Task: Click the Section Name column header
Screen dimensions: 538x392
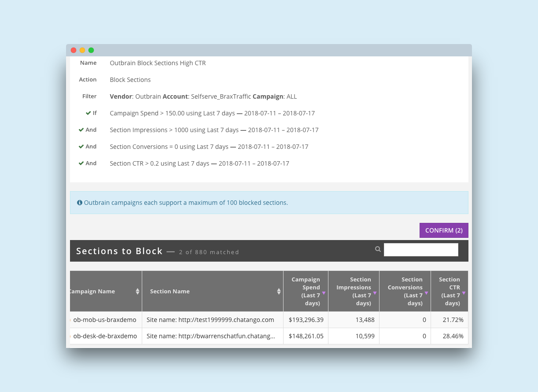Action: pyautogui.click(x=213, y=291)
